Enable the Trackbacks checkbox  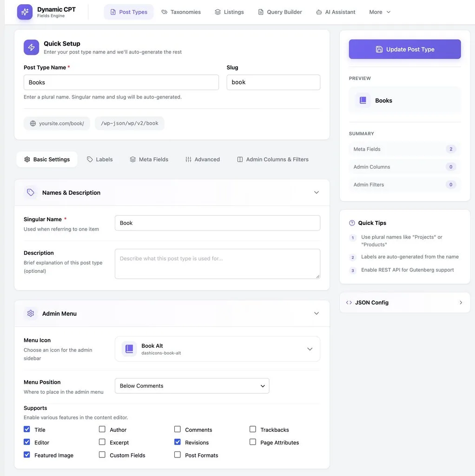pyautogui.click(x=252, y=429)
